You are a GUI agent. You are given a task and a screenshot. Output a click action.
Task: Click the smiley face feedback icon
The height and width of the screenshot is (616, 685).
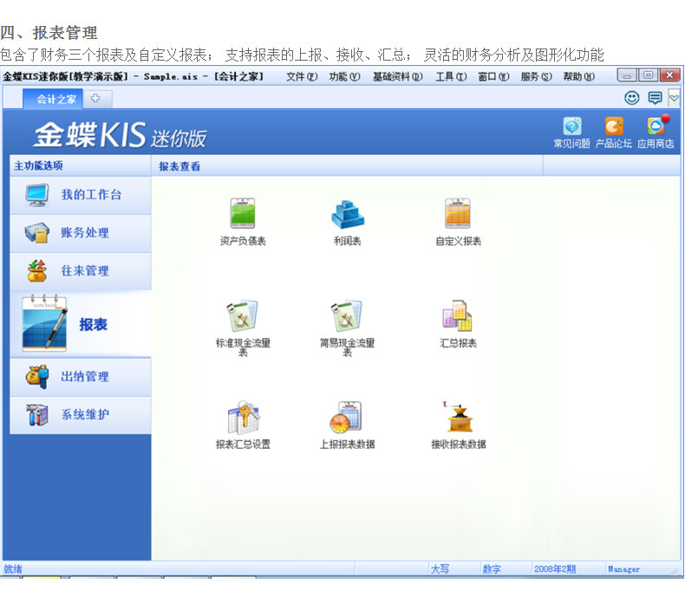[632, 98]
